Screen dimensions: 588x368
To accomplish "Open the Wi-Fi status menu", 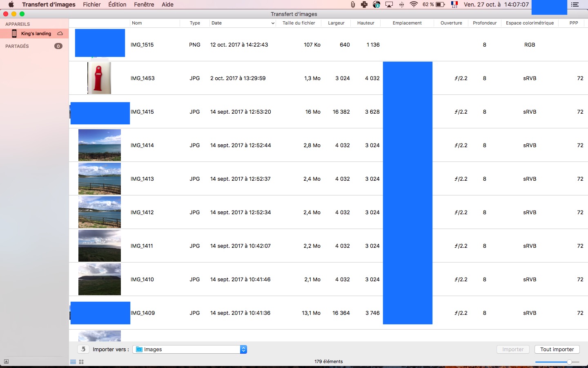I will coord(414,4).
